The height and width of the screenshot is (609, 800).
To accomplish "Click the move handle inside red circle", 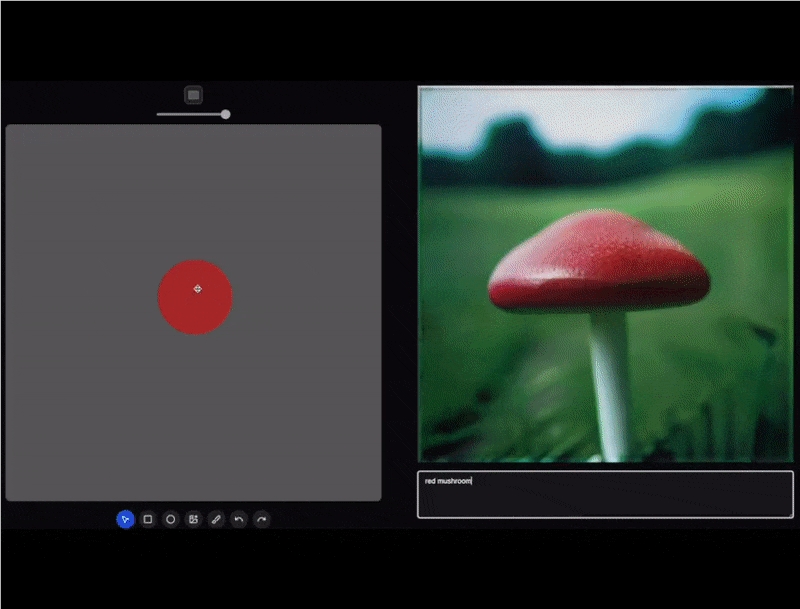I will [197, 289].
